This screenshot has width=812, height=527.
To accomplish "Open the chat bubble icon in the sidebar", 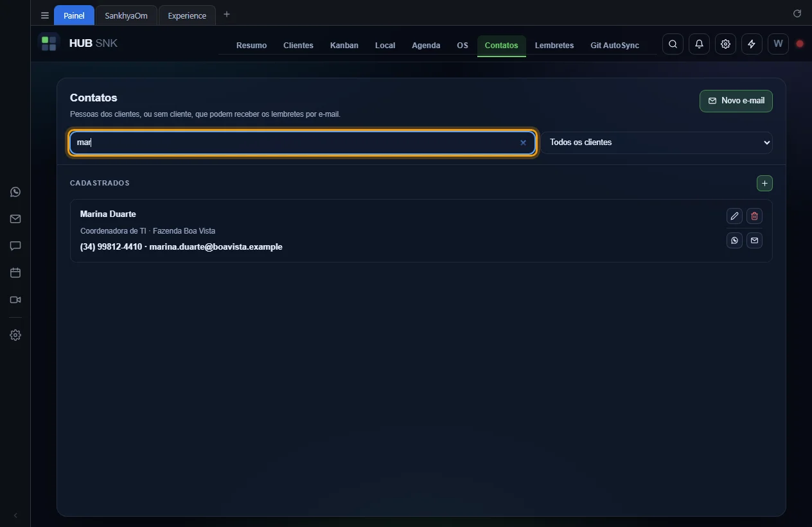I will click(x=15, y=246).
